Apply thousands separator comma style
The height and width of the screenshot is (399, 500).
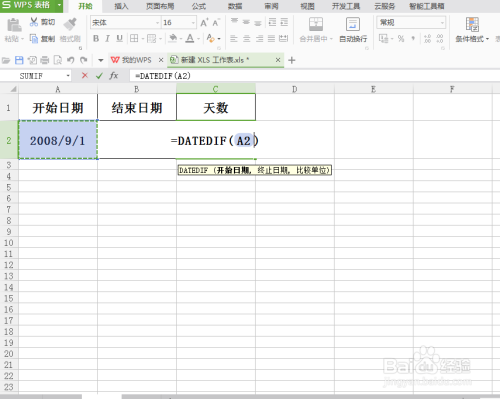tap(413, 39)
